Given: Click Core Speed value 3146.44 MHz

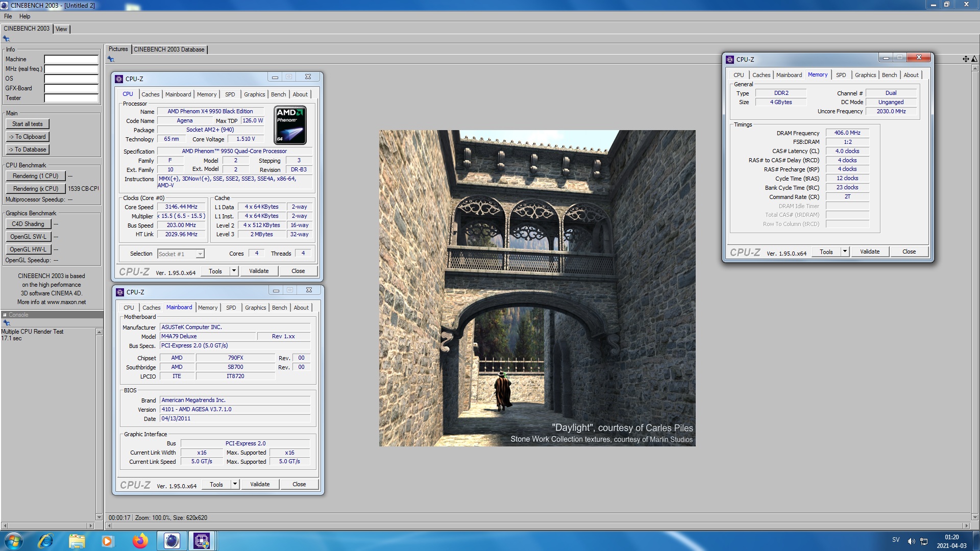Looking at the screenshot, I should [x=181, y=207].
